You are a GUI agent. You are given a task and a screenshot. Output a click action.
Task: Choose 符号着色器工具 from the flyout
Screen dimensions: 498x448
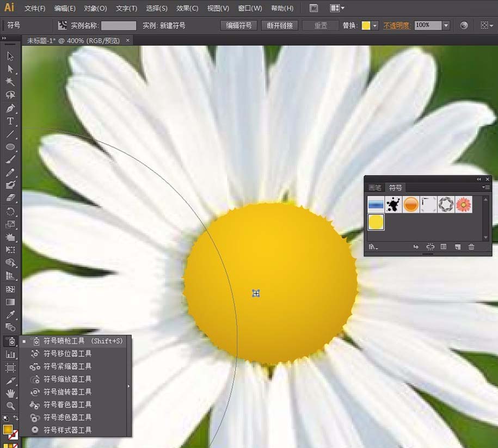(73, 404)
